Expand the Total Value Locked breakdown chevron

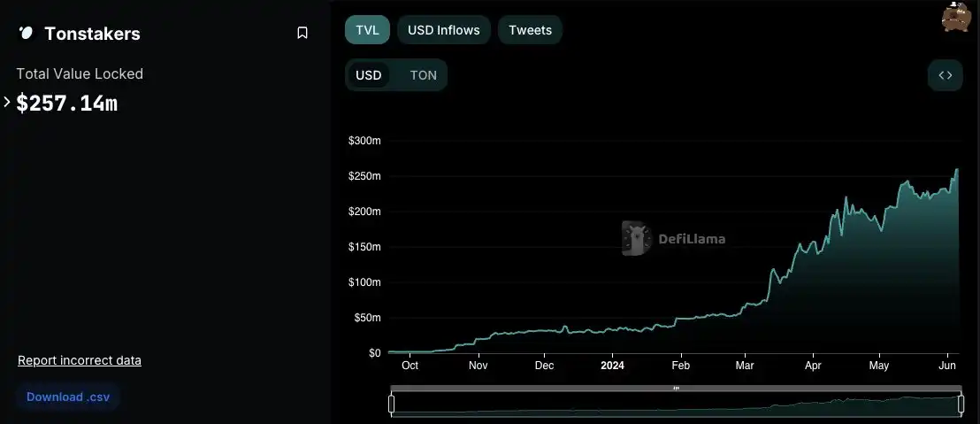[x=7, y=103]
